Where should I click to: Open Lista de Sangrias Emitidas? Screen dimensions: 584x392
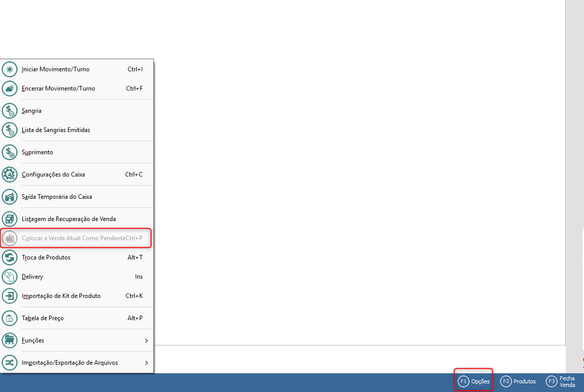click(x=77, y=130)
